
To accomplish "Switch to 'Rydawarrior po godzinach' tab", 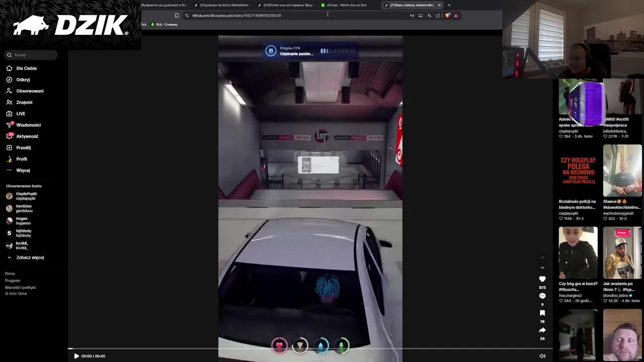I will click(x=164, y=5).
